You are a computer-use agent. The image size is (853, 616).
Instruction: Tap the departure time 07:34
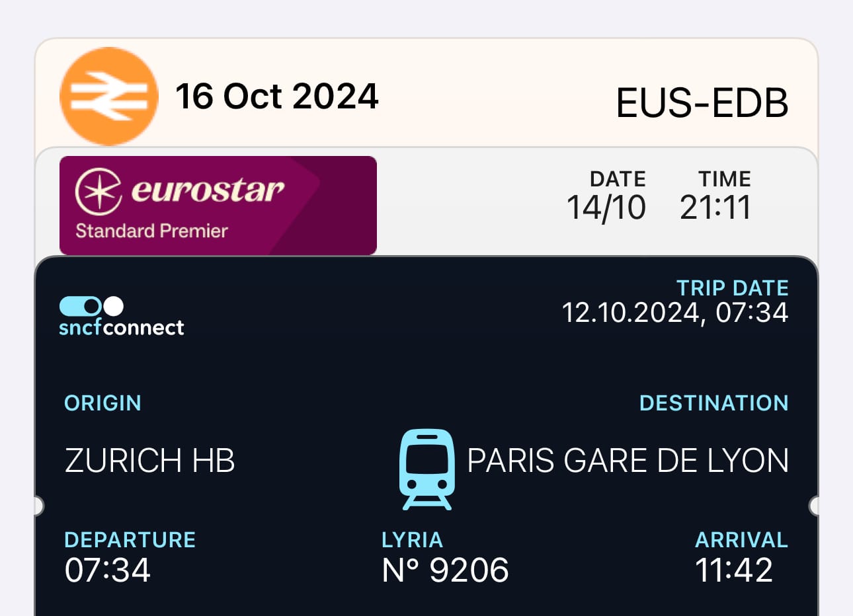[x=108, y=570]
